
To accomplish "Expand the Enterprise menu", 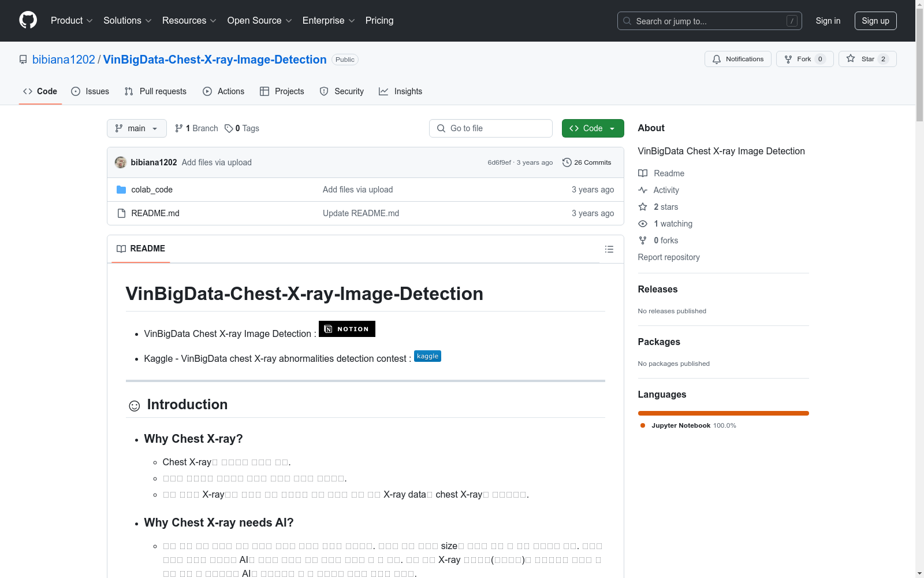I will [x=329, y=20].
